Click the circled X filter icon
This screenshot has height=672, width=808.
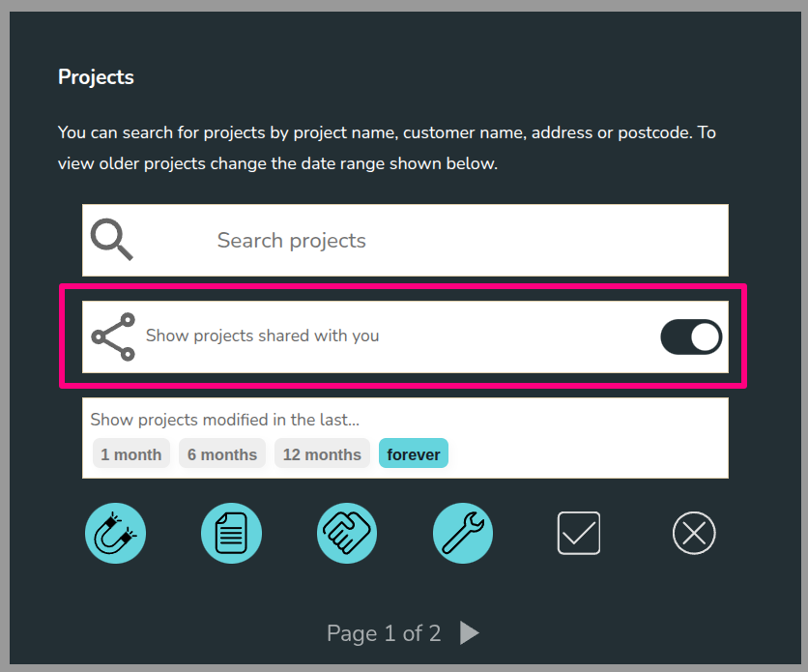(694, 533)
